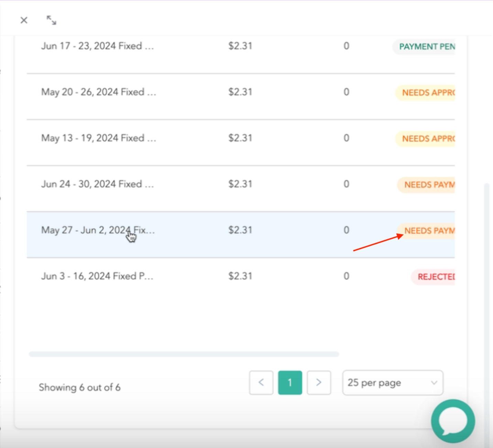Click the Rejected status badge
The image size is (493, 448).
click(x=435, y=277)
